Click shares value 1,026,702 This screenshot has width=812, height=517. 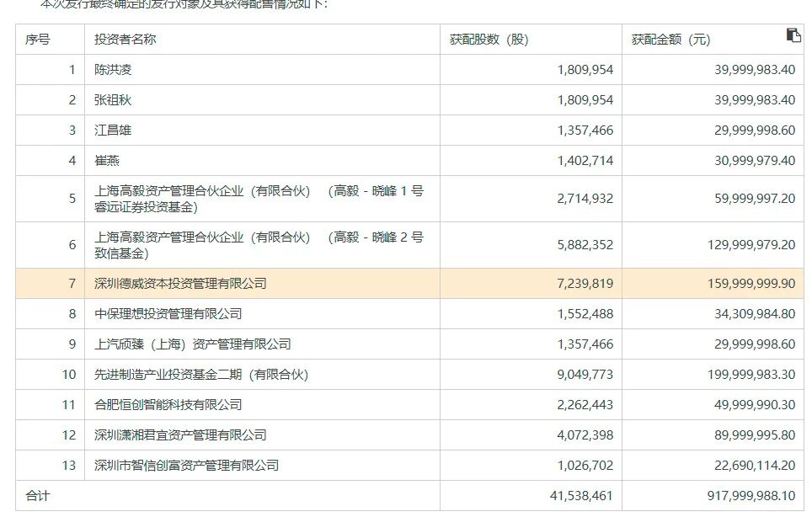585,466
